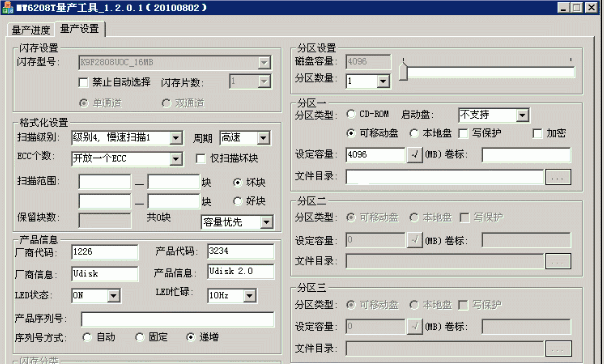
Task: Click the 产品代码 field containing 3234
Action: point(241,251)
